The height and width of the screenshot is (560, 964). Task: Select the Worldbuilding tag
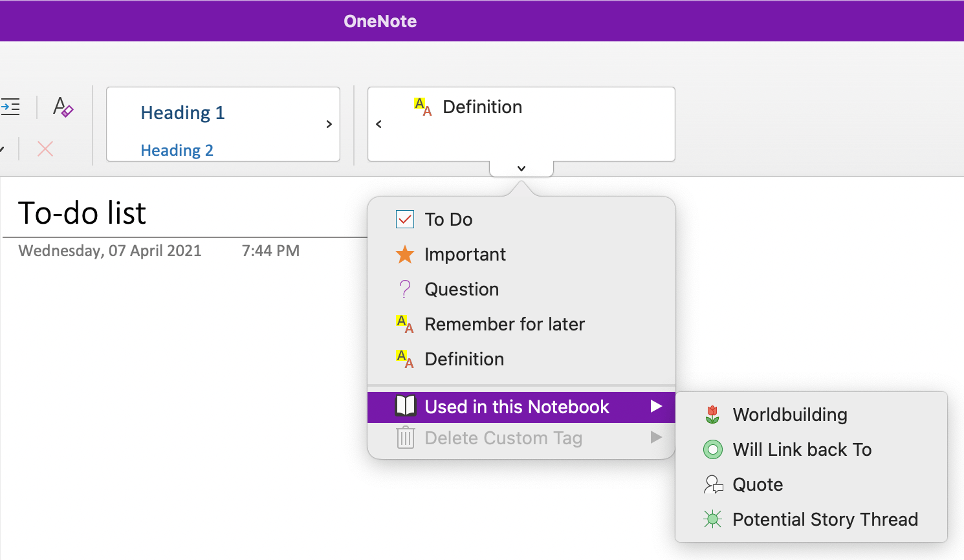pos(811,415)
